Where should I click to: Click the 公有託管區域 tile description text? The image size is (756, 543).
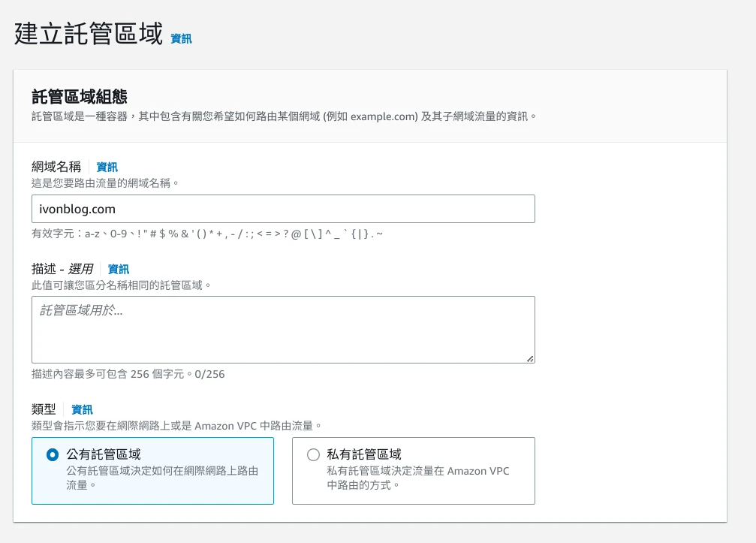(162, 478)
